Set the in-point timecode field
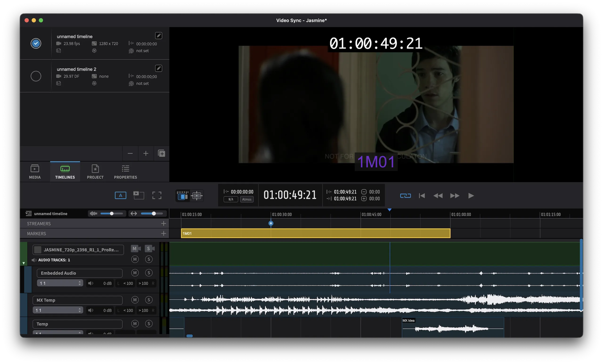 [345, 192]
